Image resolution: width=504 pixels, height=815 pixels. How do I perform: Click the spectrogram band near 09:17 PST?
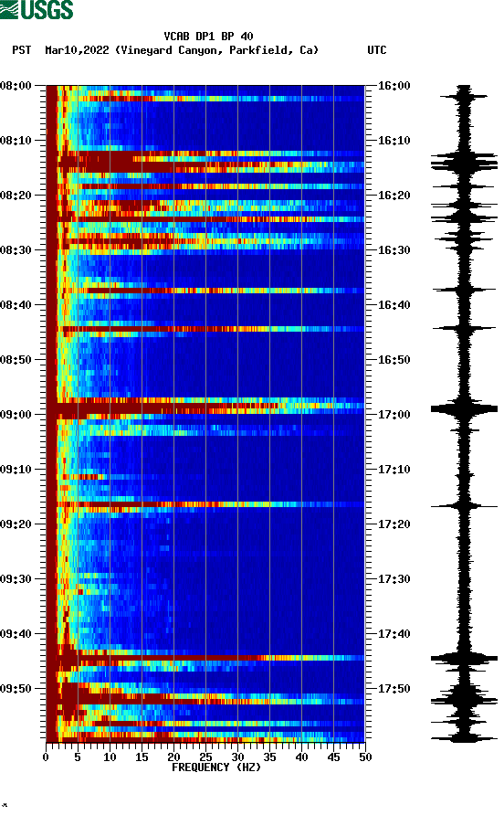tap(205, 504)
